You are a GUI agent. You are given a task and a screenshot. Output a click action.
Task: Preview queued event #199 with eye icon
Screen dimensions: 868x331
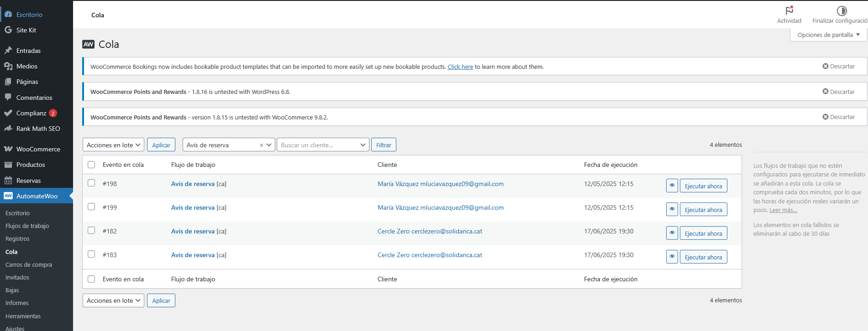(672, 209)
